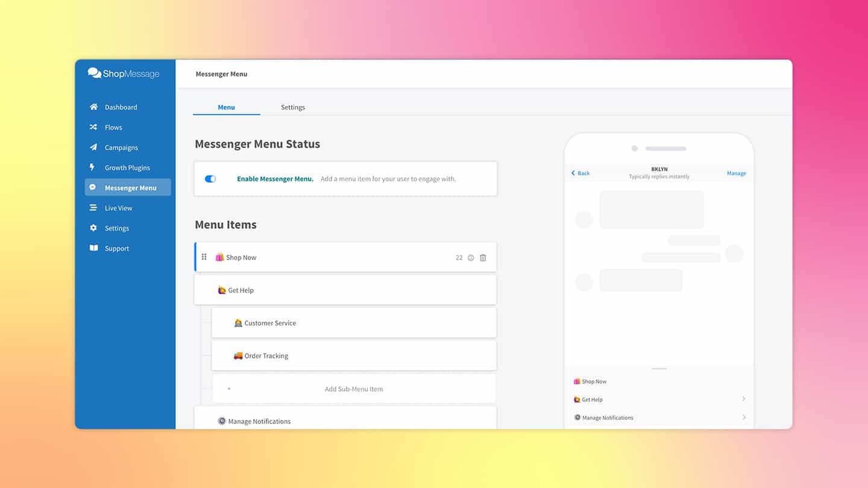Click the ShopMessage logo
The width and height of the screenshot is (868, 488).
point(125,73)
